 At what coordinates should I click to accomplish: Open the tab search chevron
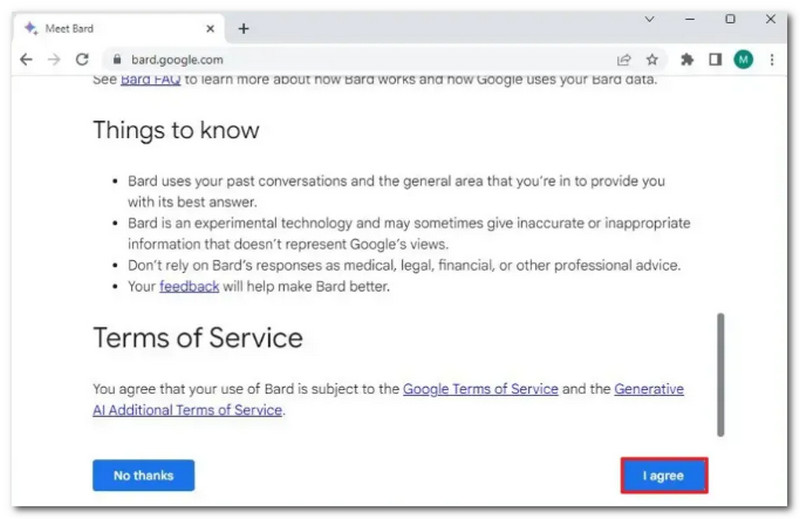click(x=649, y=19)
